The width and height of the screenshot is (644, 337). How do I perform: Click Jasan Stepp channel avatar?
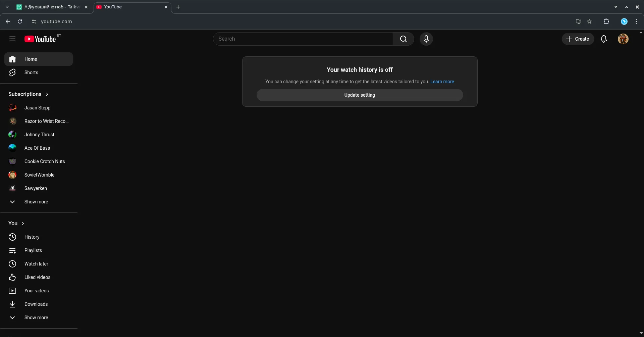click(x=12, y=108)
